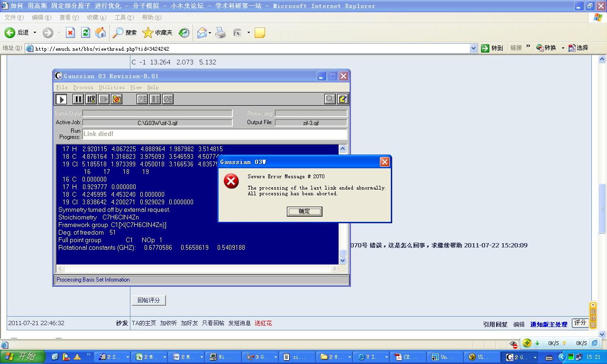This screenshot has width=607, height=364.
Task: Open mail button in IE toolbar
Action: tap(202, 33)
